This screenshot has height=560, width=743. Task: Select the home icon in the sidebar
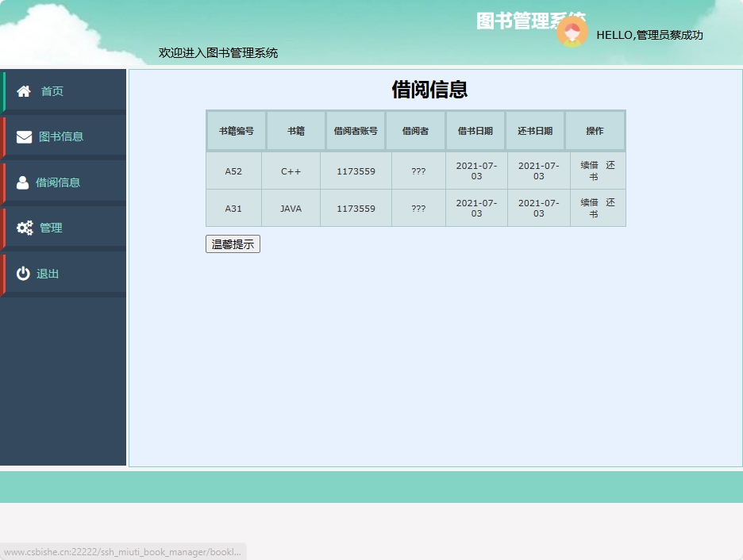[25, 90]
